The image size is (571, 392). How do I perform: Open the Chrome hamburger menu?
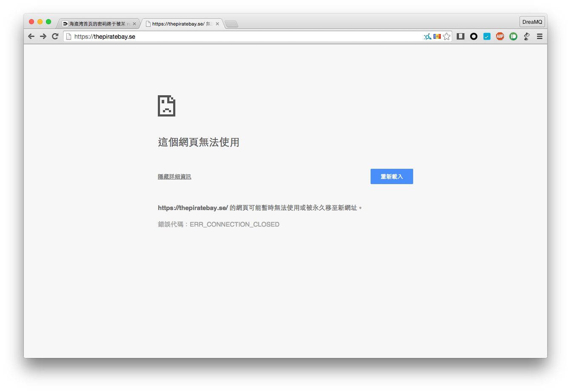[x=540, y=37]
